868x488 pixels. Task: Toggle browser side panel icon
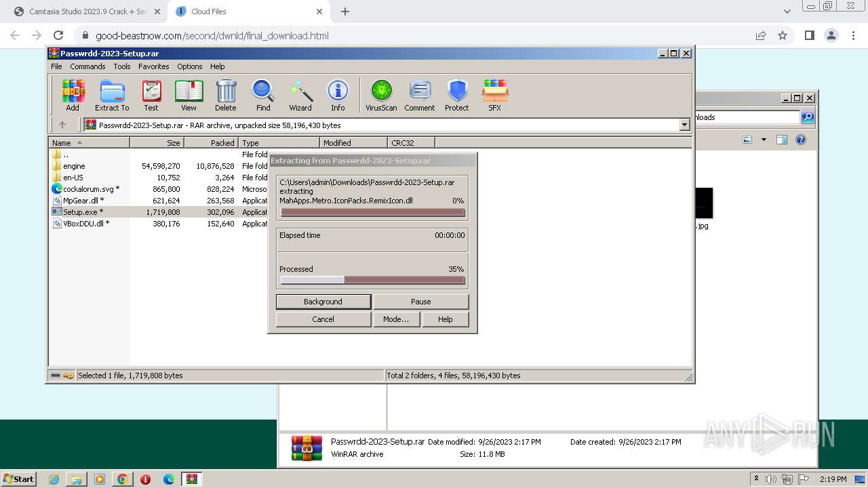coord(809,35)
